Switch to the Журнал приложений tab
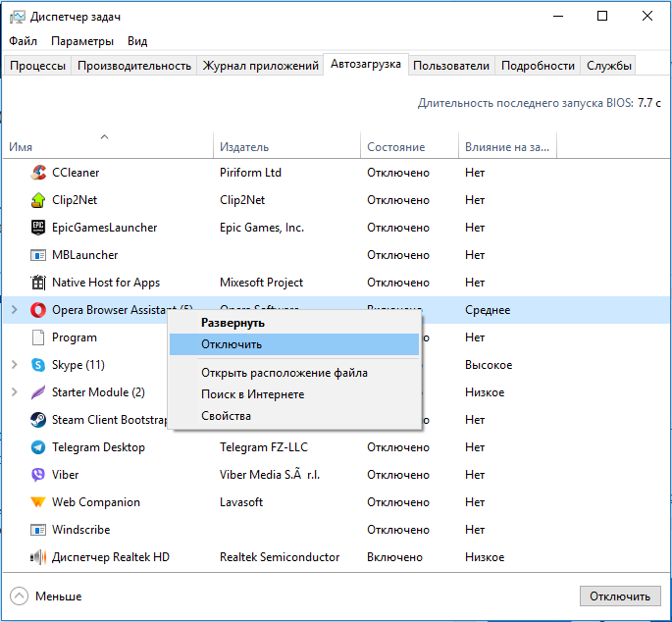 pyautogui.click(x=260, y=66)
